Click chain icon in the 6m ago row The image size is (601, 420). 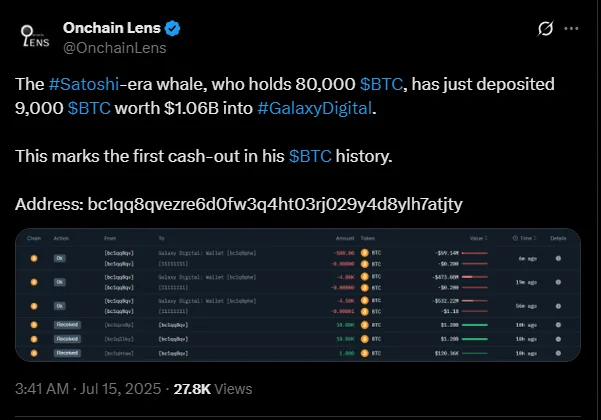click(34, 258)
